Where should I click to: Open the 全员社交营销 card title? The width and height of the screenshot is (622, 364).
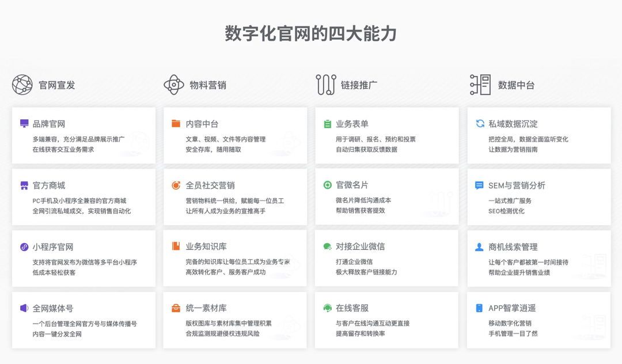[x=210, y=185]
